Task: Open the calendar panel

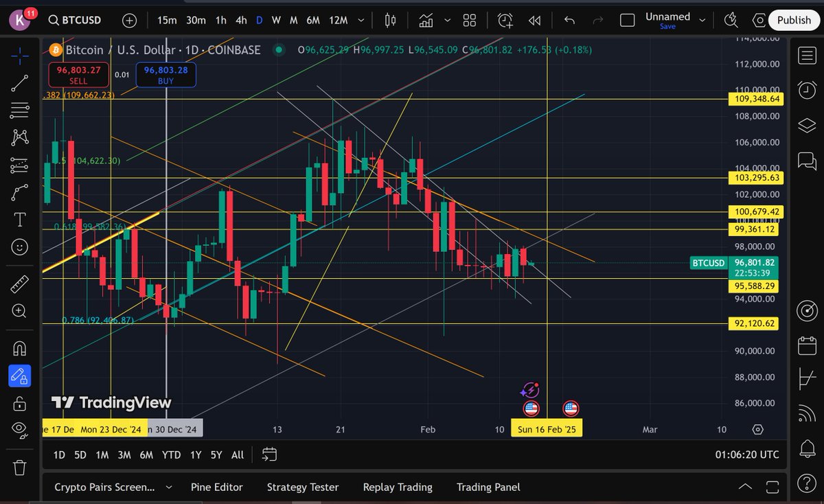Action: 806,345
